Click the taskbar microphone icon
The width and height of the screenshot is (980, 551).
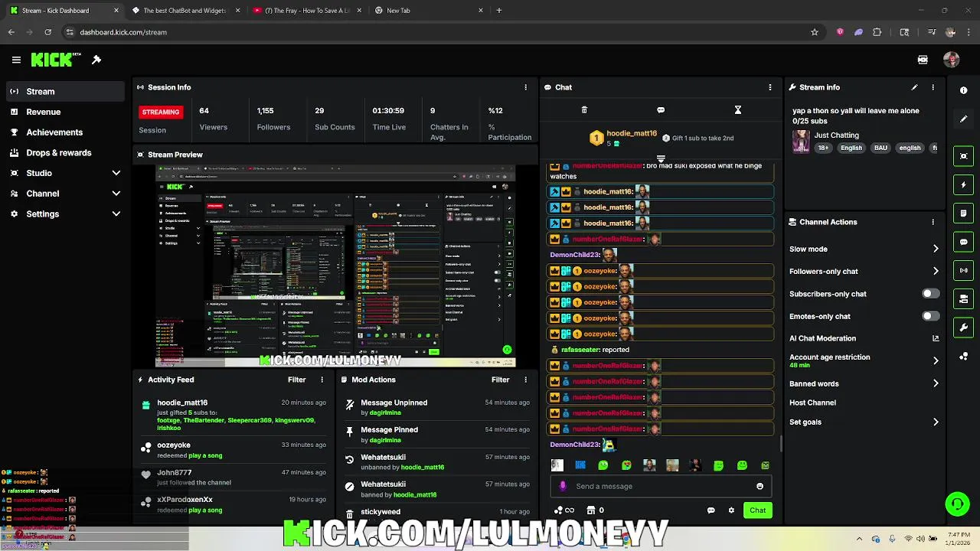pyautogui.click(x=893, y=539)
